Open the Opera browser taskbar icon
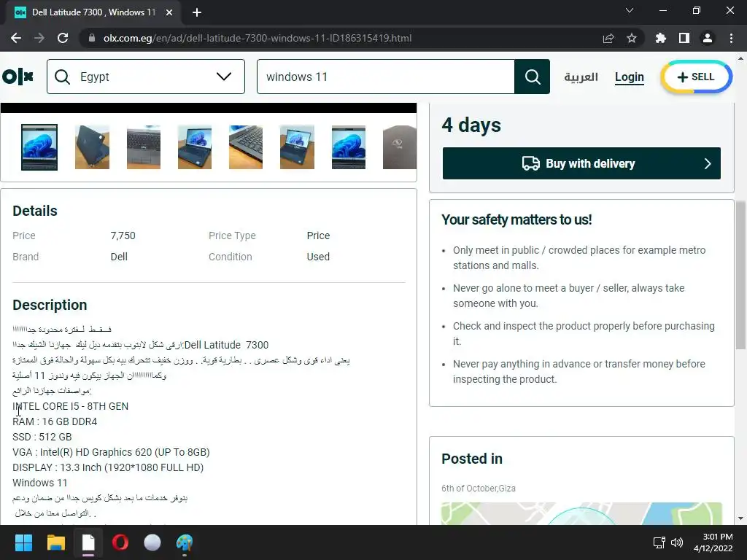This screenshot has height=560, width=747. coord(120,542)
